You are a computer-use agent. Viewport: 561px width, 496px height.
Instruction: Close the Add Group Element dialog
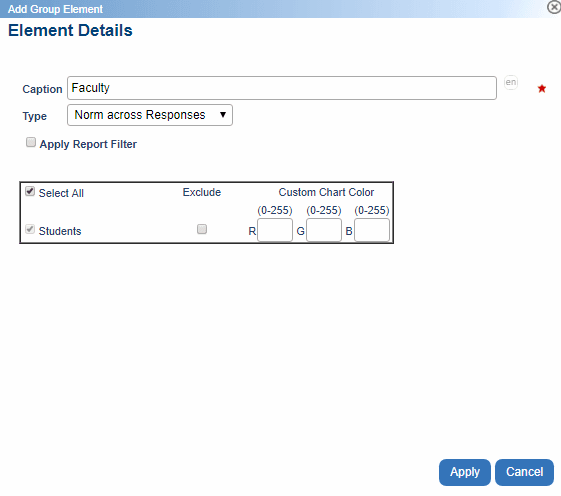(554, 7)
